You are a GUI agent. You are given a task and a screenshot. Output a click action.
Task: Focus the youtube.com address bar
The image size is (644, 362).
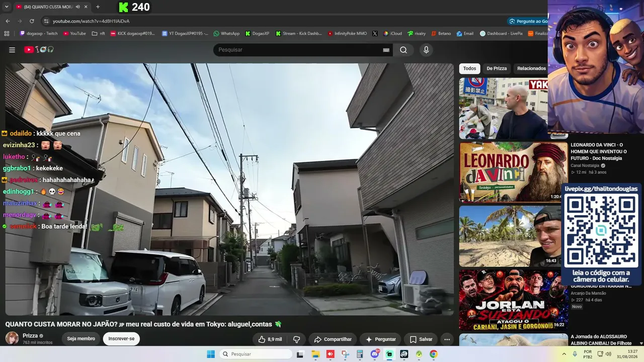tap(91, 21)
